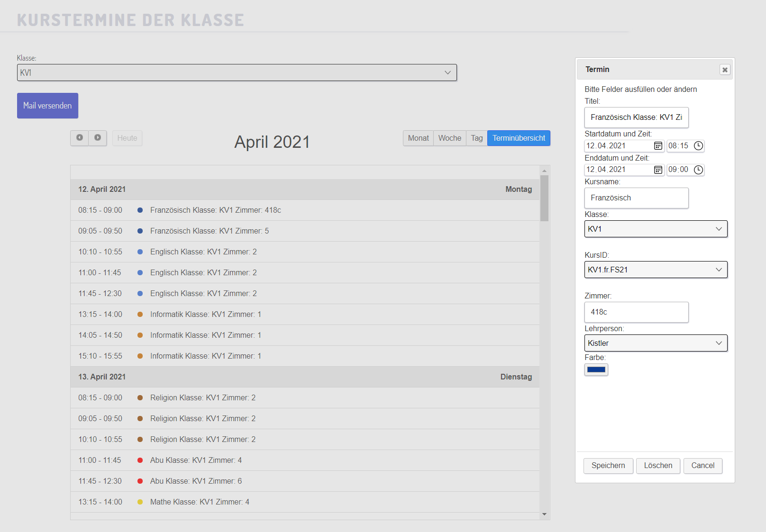Image resolution: width=766 pixels, height=532 pixels.
Task: Open calendar picker for start date
Action: tap(658, 146)
